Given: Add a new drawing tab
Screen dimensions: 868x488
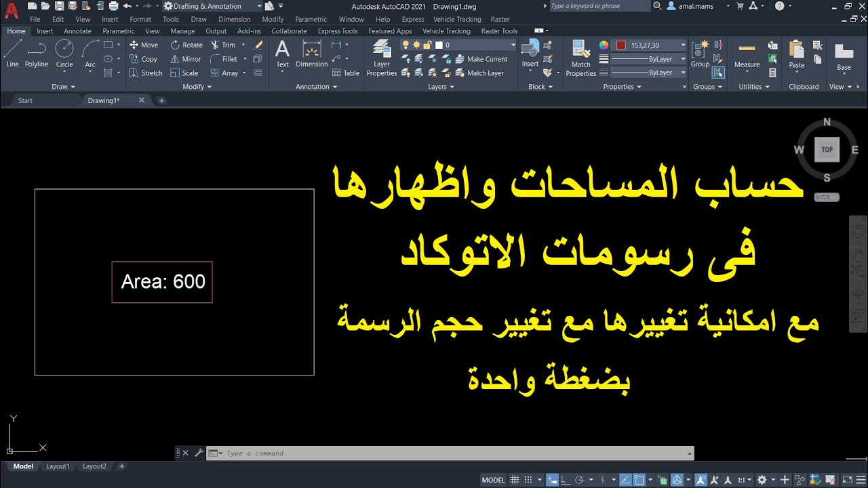Looking at the screenshot, I should tap(161, 100).
